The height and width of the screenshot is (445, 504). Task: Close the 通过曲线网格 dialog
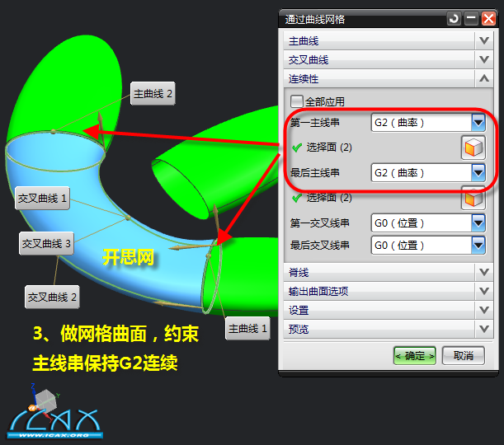pos(488,19)
